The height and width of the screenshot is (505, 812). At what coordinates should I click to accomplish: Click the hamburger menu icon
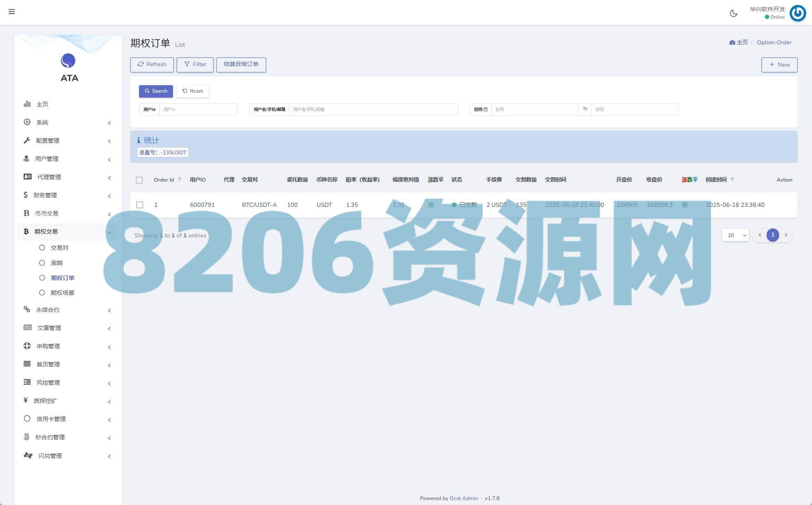click(x=12, y=12)
